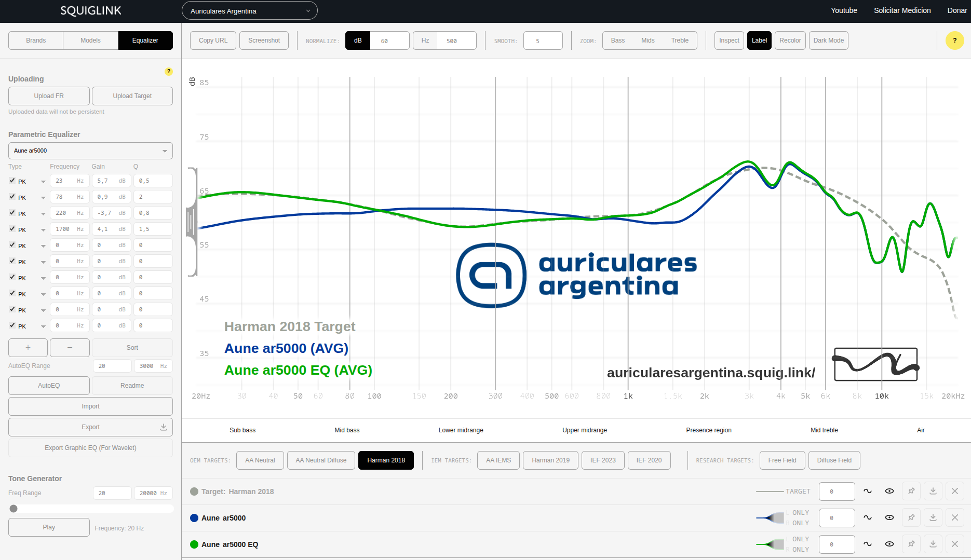971x560 pixels.
Task: Switch to the Models tab
Action: coord(91,40)
